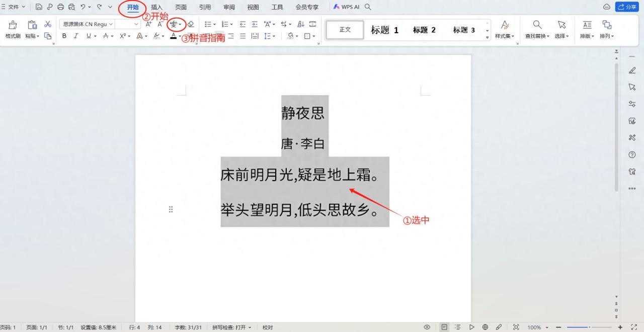Click the Sort (A-Z) icon
Image resolution: width=644 pixels, height=332 pixels.
pyautogui.click(x=301, y=24)
